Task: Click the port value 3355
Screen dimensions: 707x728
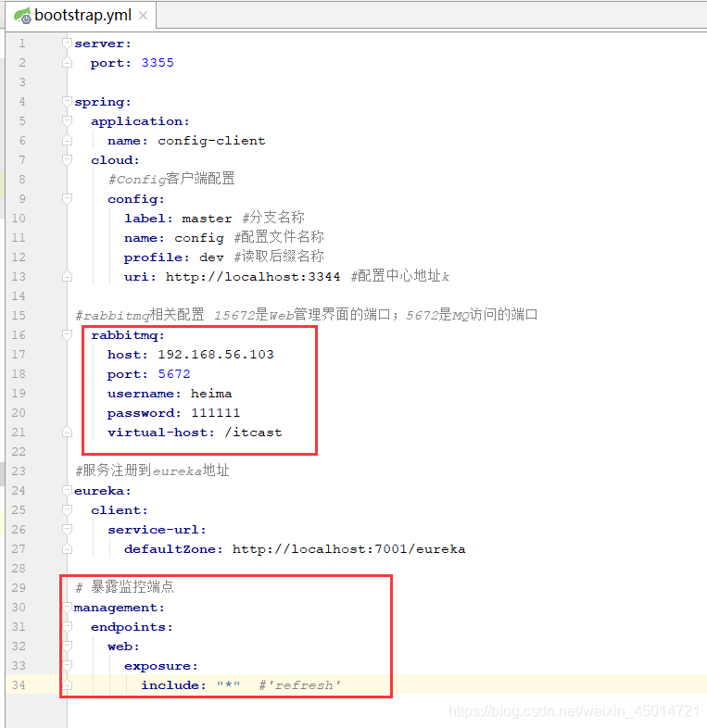Action: tap(158, 63)
